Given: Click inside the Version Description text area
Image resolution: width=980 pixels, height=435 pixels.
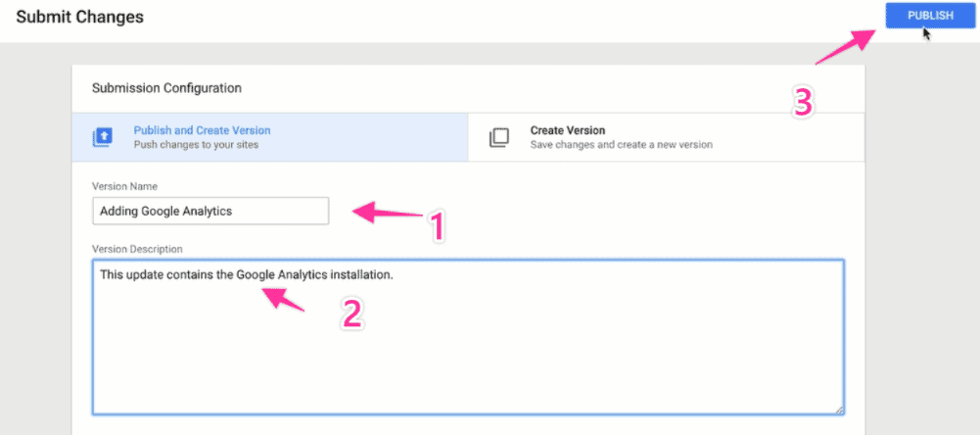Looking at the screenshot, I should tap(468, 337).
